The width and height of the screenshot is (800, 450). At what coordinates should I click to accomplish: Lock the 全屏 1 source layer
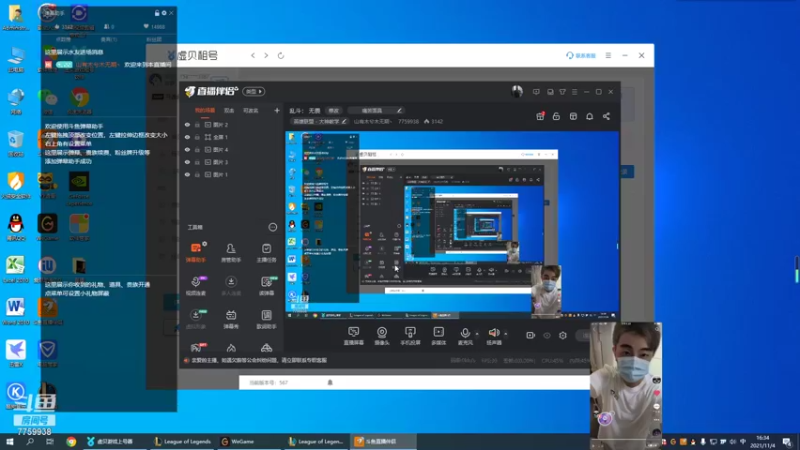197,137
